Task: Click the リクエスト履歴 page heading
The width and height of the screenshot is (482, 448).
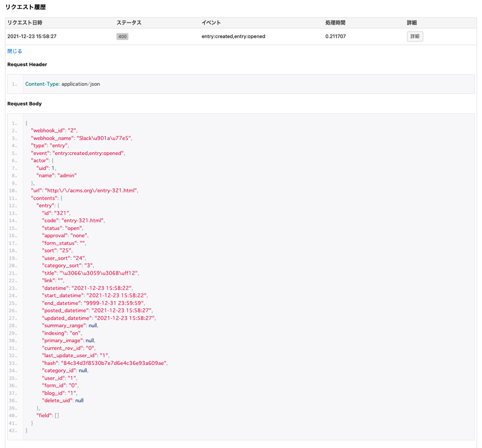Action: point(26,7)
